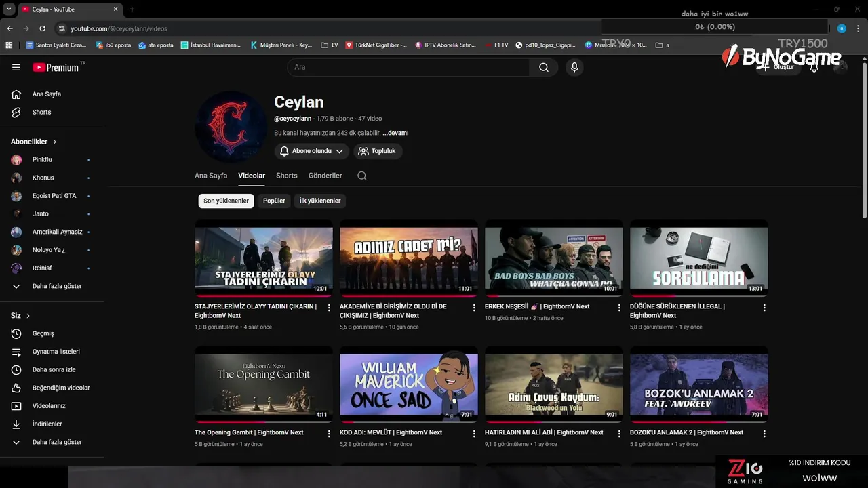Filter videos by Popüler chip

tap(274, 201)
